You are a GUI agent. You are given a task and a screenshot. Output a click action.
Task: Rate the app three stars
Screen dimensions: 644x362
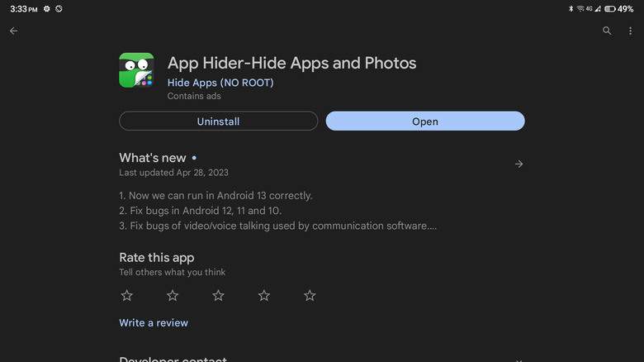[x=218, y=295]
